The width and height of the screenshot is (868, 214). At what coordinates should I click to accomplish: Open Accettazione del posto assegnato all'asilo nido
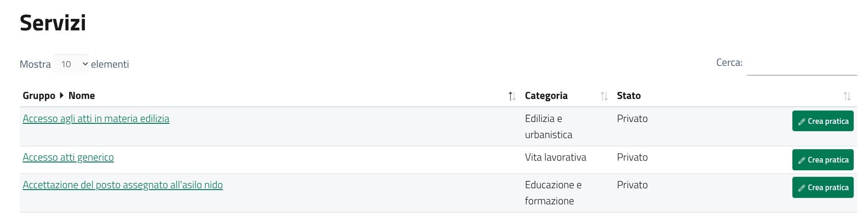click(x=123, y=185)
